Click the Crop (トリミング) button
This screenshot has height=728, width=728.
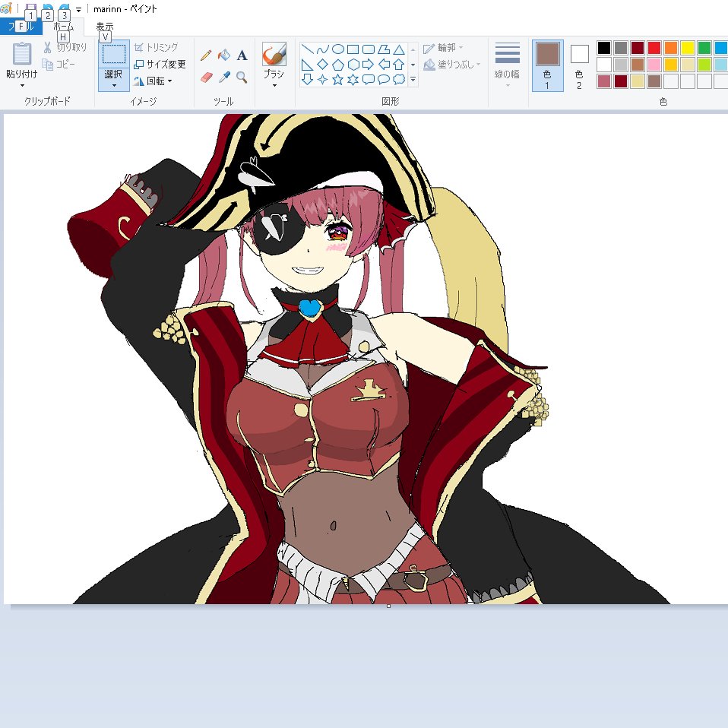point(156,47)
